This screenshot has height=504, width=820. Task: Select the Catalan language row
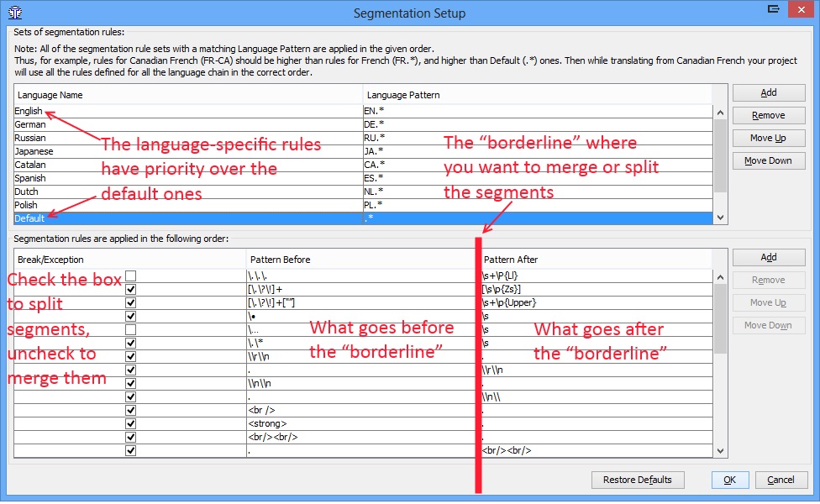[168, 164]
